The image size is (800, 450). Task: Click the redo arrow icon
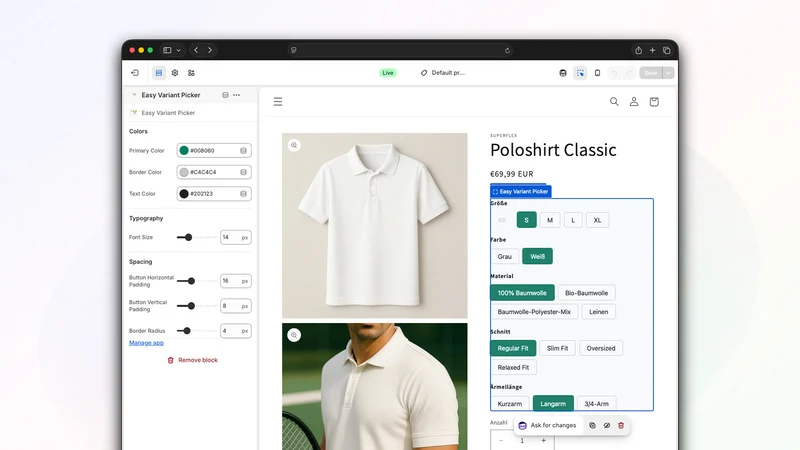pyautogui.click(x=629, y=73)
